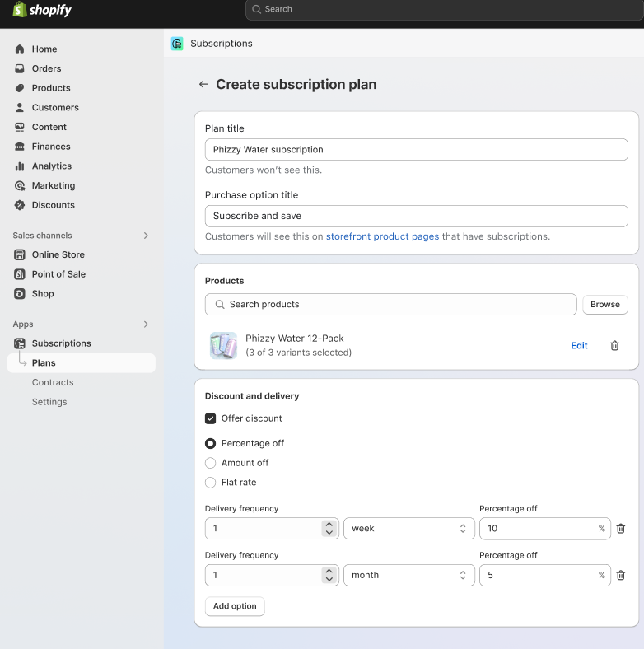
Task: Go back using the arrow icon
Action: click(203, 85)
